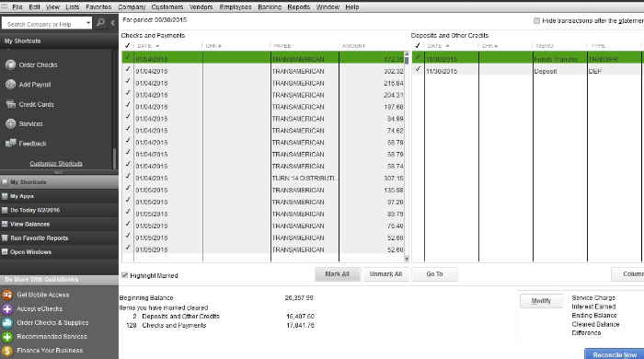Click the Order Checks & Supplies icon
Image resolution: width=644 pixels, height=359 pixels.
click(7, 322)
